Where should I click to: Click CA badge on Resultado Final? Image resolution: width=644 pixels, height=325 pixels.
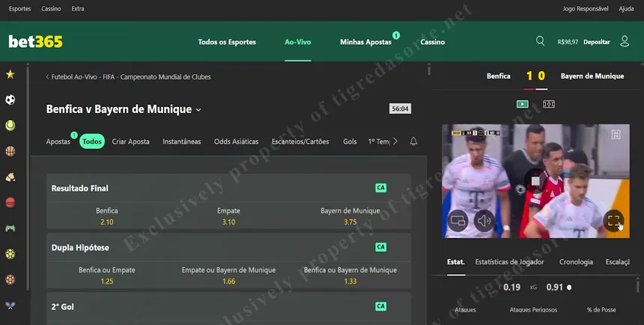(x=380, y=188)
